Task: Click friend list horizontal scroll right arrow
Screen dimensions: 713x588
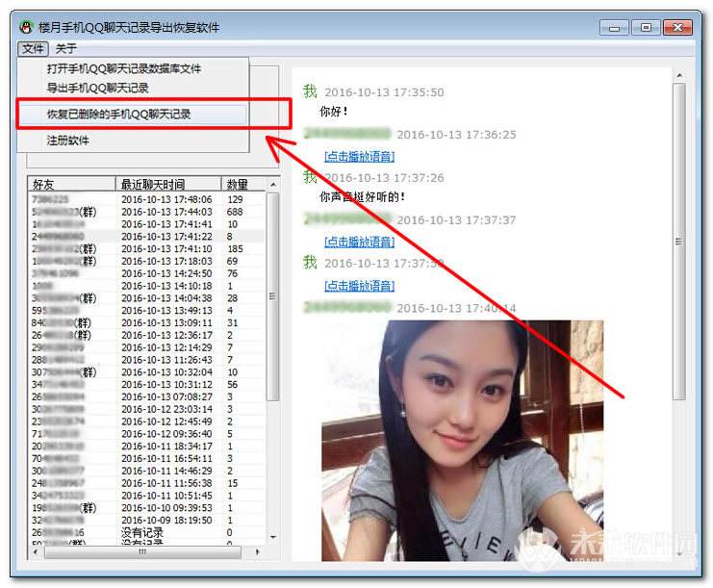Action: click(x=258, y=552)
